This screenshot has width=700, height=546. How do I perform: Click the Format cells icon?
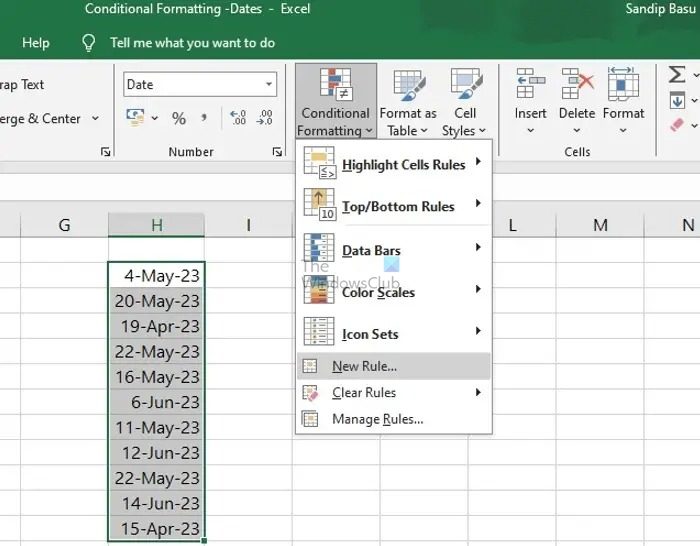(x=623, y=83)
